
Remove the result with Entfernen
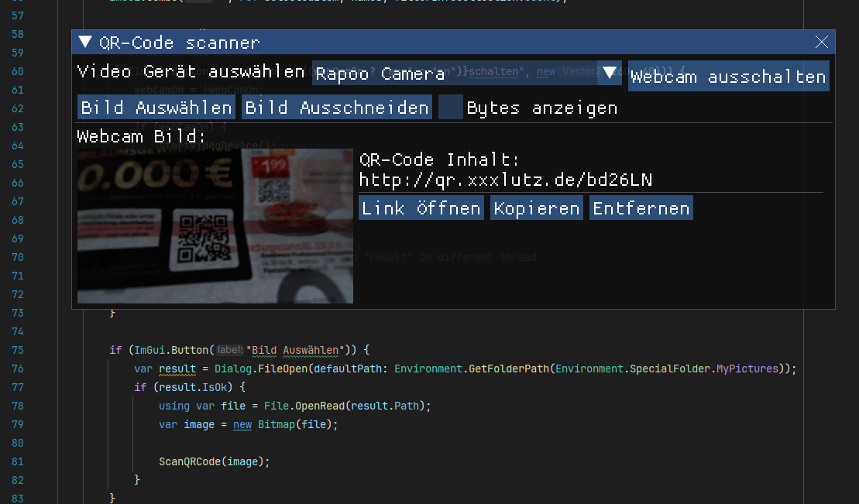point(641,208)
